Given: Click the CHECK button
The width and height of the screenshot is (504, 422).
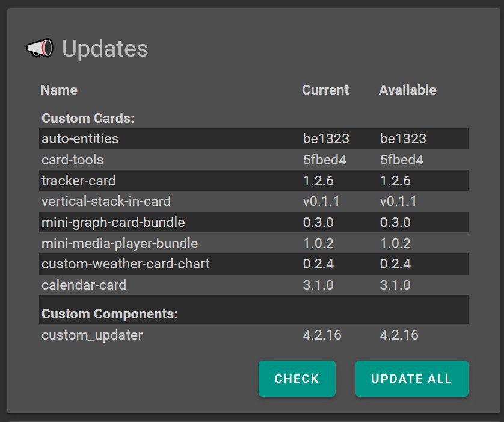Looking at the screenshot, I should [x=297, y=379].
